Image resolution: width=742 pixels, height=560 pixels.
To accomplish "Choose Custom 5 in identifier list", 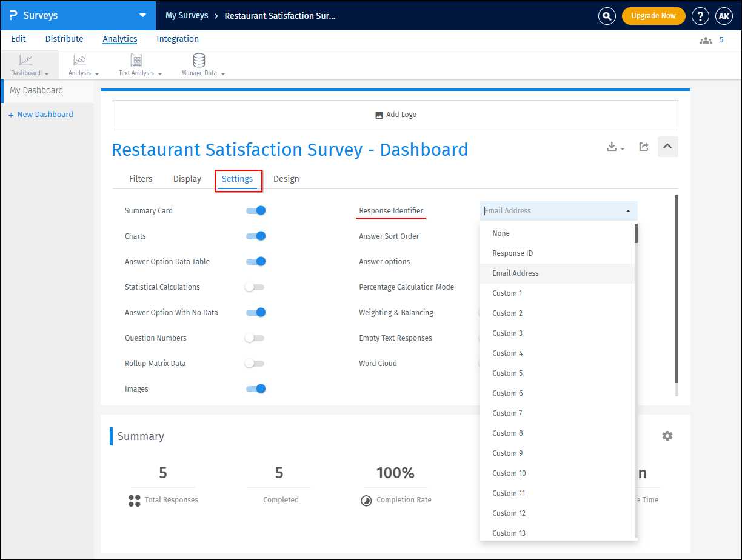I will (507, 373).
